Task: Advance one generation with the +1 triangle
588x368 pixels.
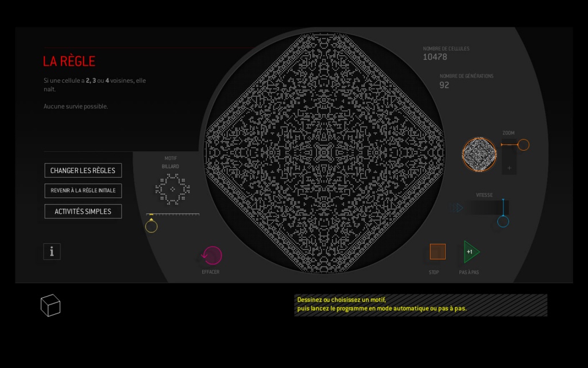Action: pyautogui.click(x=470, y=252)
